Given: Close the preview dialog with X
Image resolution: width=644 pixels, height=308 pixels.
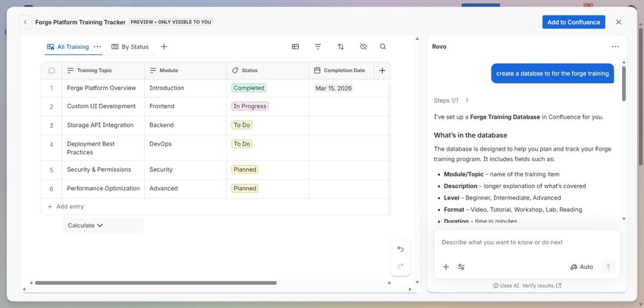Looking at the screenshot, I should click(619, 22).
